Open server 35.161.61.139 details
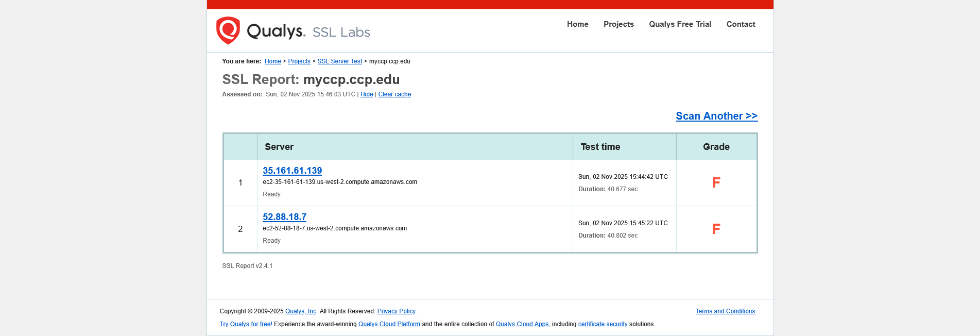 (292, 171)
